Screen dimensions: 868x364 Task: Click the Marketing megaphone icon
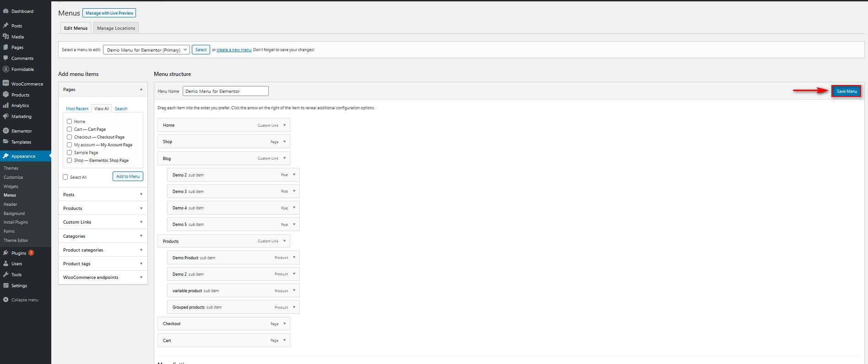[6, 116]
